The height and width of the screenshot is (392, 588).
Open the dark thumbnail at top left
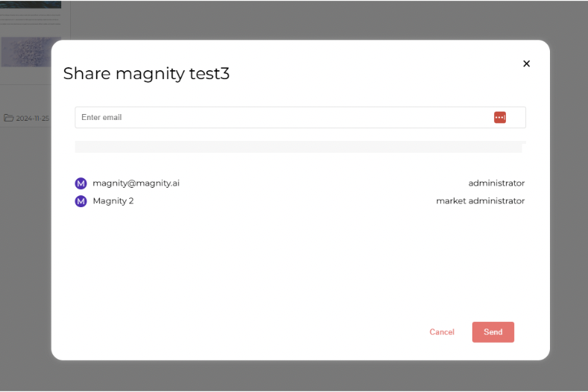pyautogui.click(x=31, y=4)
